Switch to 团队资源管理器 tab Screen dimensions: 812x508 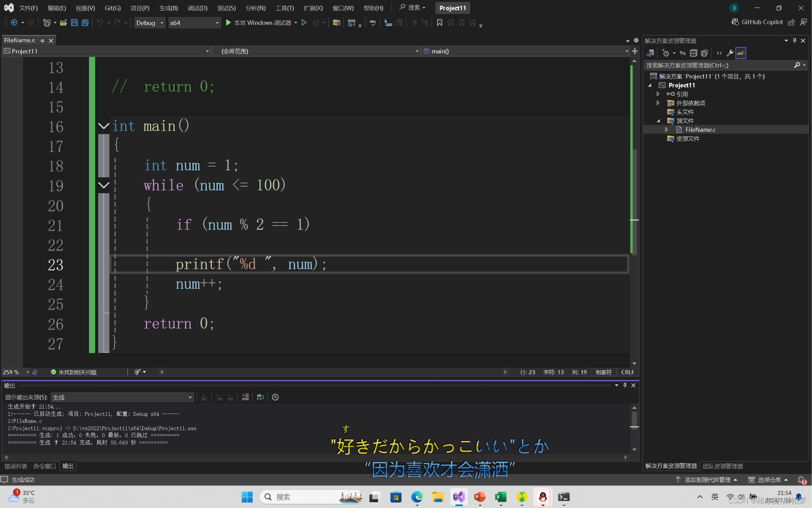723,466
